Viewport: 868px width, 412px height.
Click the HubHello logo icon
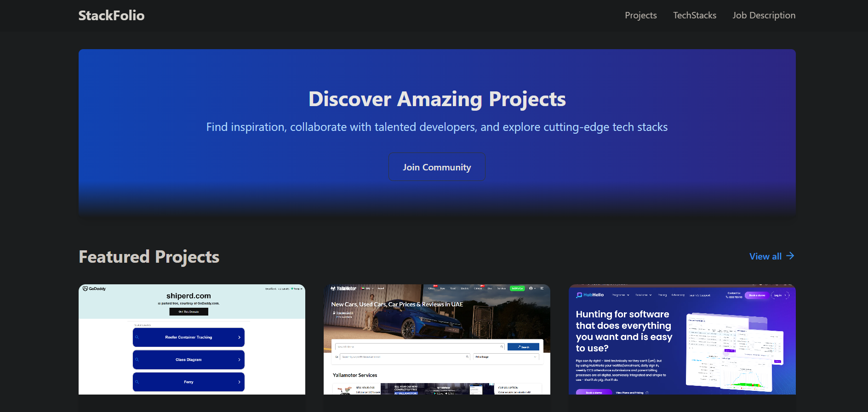pyautogui.click(x=579, y=295)
